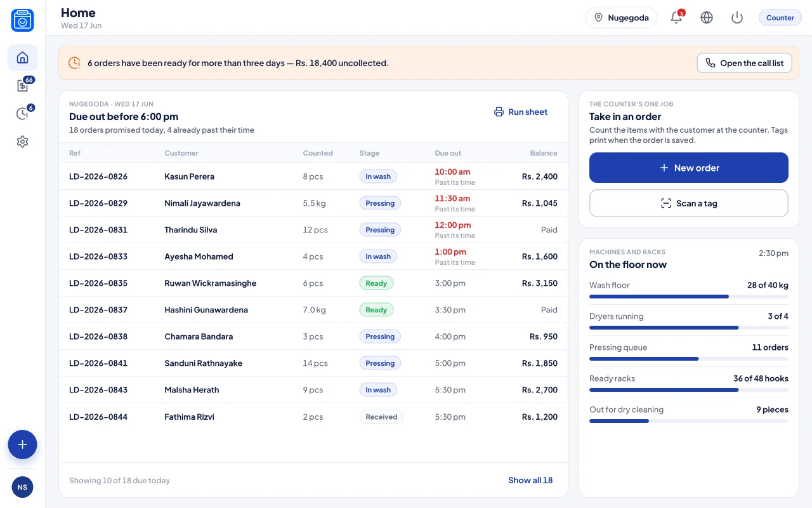This screenshot has width=812, height=508.
Task: Open the Nugegoda branch selector
Action: pyautogui.click(x=621, y=18)
